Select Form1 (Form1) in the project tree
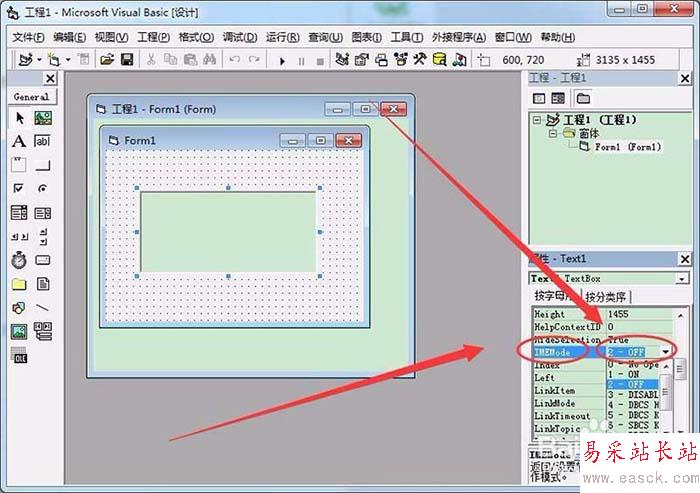This screenshot has width=700, height=493. pos(627,146)
